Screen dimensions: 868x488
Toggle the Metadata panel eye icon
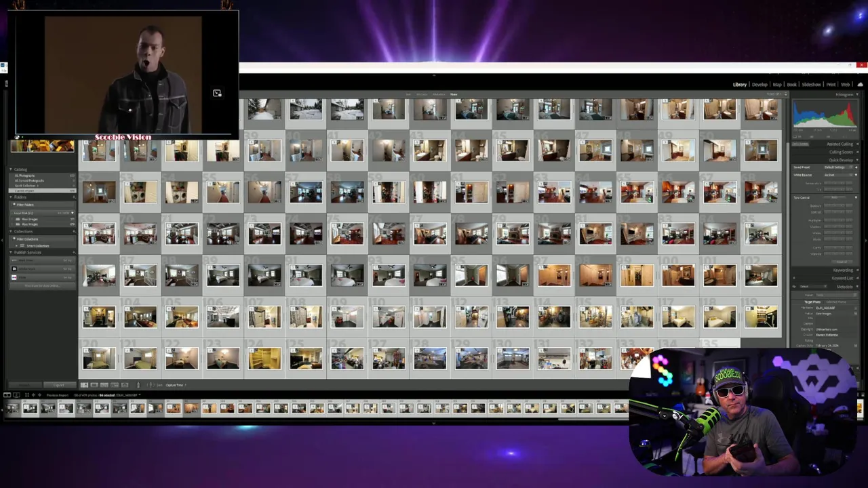click(794, 286)
